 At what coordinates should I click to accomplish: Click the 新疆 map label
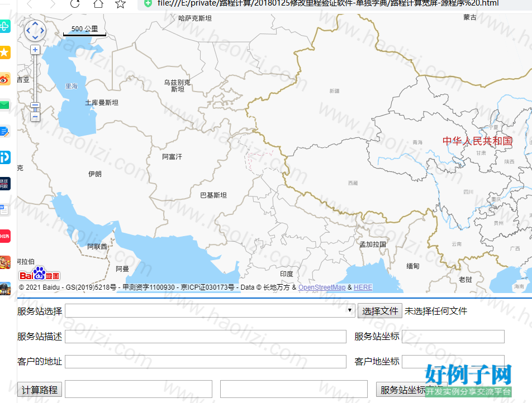(334, 91)
